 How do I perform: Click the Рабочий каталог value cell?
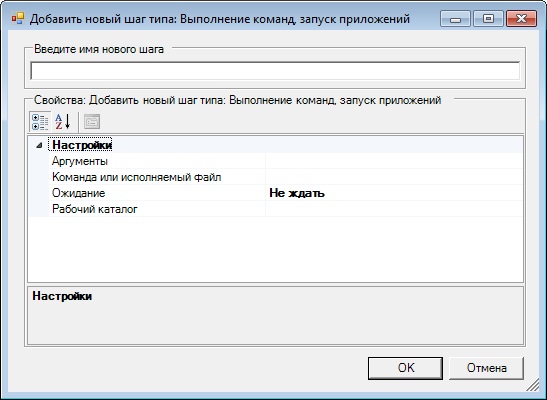394,209
